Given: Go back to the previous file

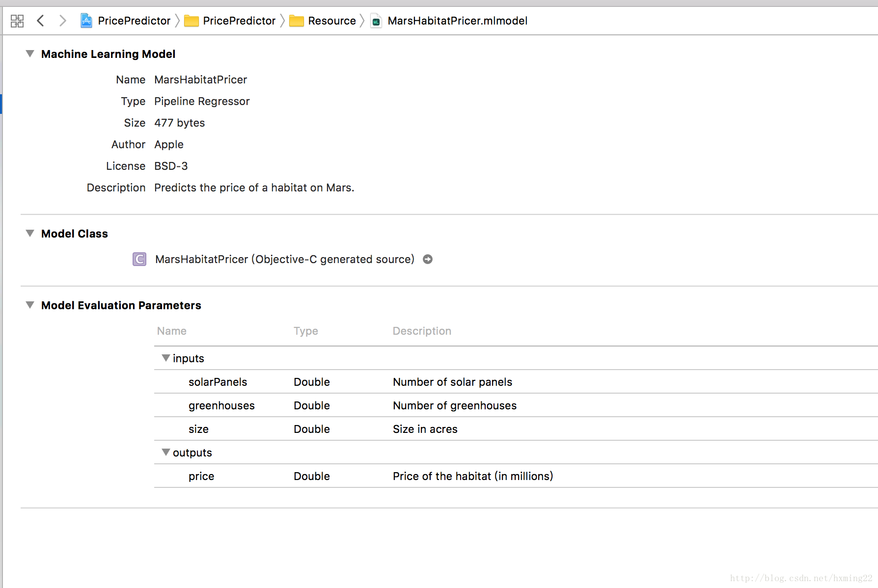Looking at the screenshot, I should [41, 21].
